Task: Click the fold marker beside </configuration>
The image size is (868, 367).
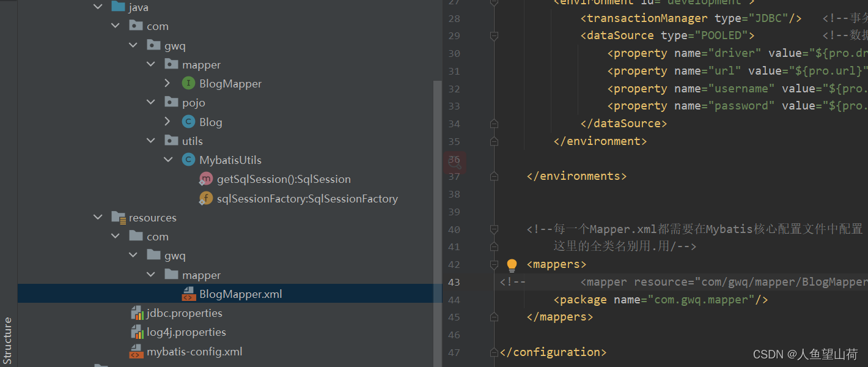Action: pyautogui.click(x=494, y=352)
